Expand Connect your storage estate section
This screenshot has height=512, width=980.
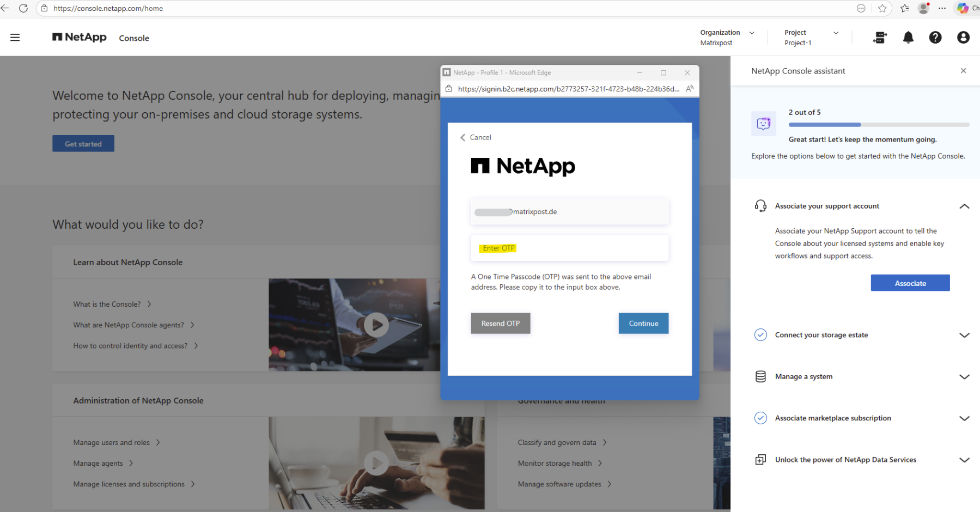pos(964,335)
